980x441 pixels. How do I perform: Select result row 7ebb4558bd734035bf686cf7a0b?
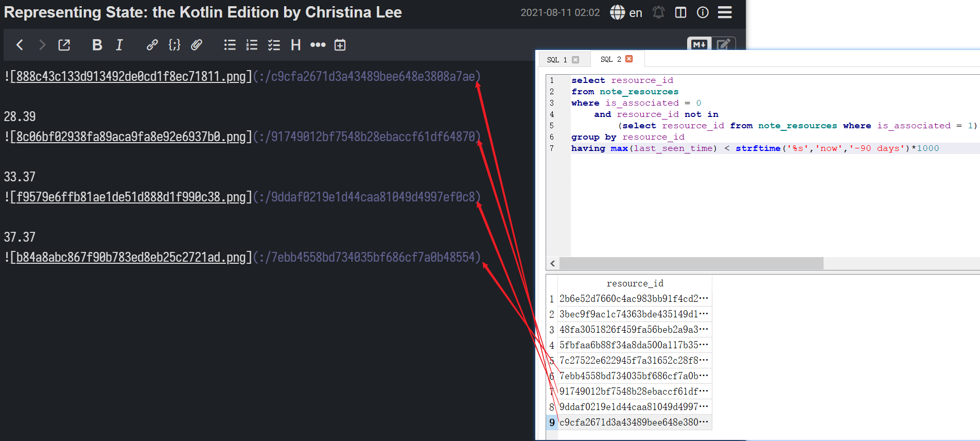[x=634, y=376]
